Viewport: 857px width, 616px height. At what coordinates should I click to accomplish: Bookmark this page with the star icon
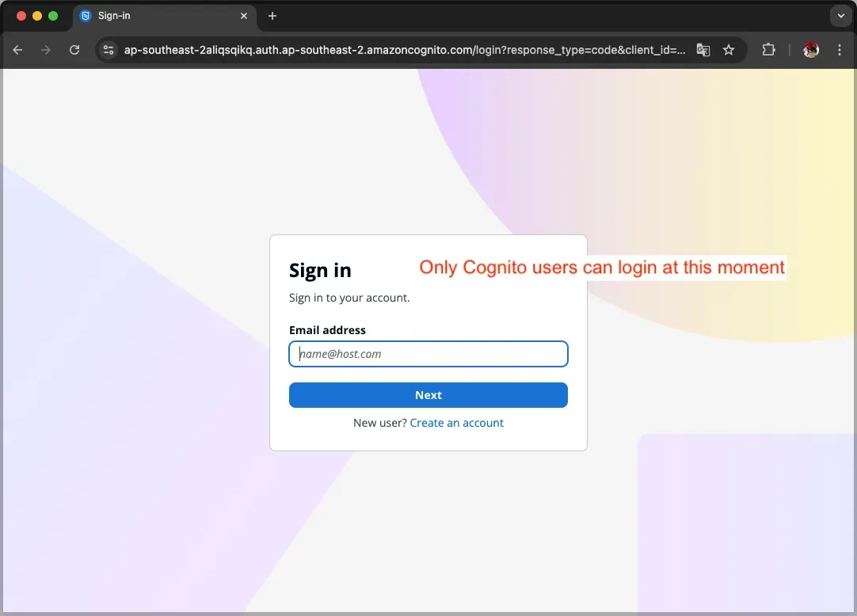(x=729, y=50)
